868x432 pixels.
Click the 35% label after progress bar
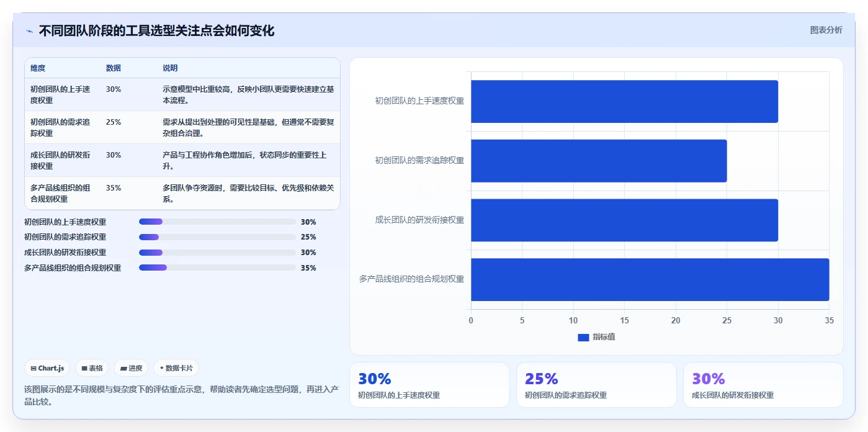[x=308, y=268]
